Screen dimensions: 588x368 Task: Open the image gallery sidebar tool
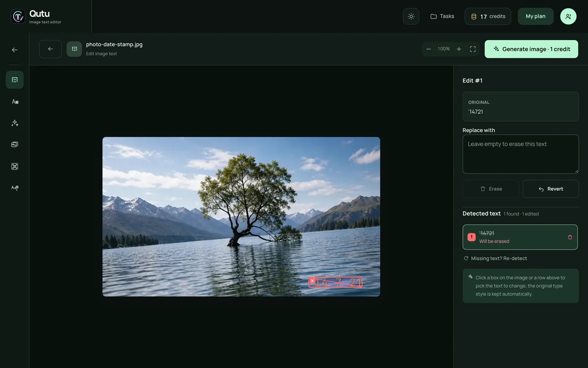click(x=15, y=145)
